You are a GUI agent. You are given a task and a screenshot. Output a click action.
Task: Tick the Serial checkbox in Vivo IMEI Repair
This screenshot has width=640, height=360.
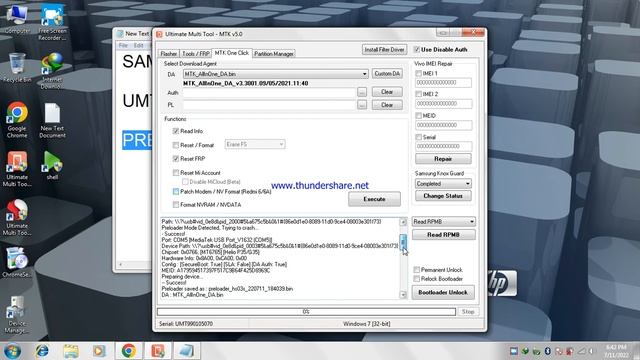418,137
